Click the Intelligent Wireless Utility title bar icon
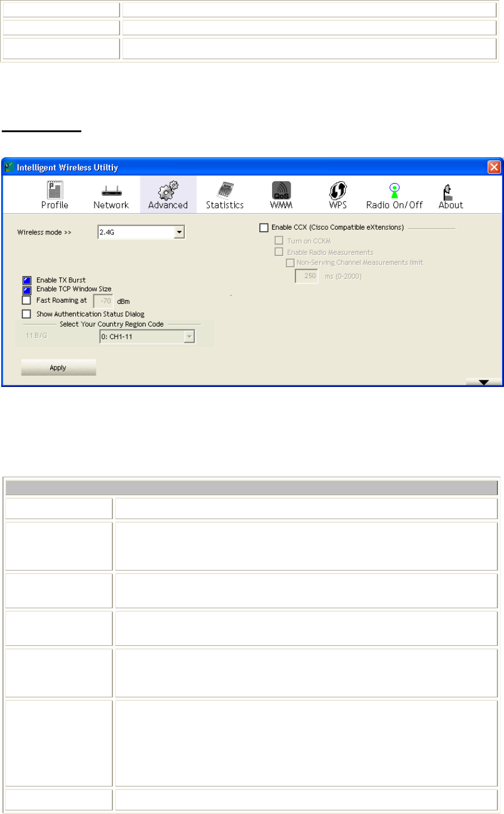 point(9,167)
